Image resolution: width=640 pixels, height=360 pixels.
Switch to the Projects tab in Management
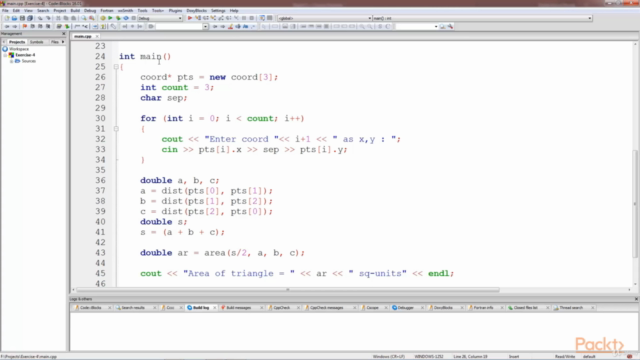17,42
